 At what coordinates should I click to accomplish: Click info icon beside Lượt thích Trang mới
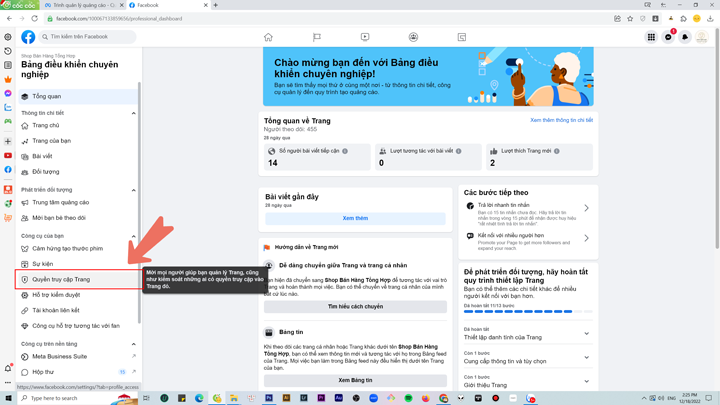point(557,151)
